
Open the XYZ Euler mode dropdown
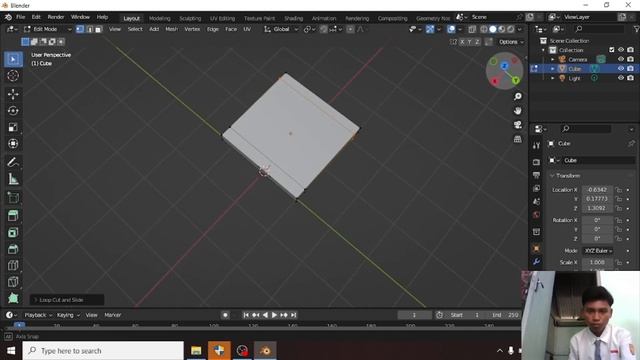coord(598,251)
